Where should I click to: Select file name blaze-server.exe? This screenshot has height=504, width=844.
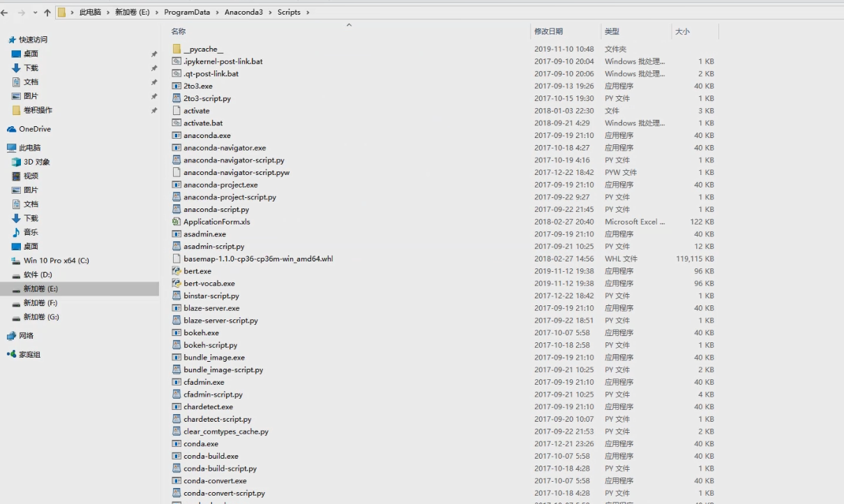(x=211, y=308)
